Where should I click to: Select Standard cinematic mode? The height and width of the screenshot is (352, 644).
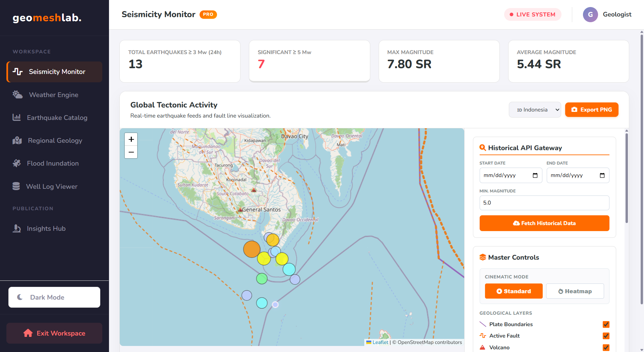[x=514, y=291]
